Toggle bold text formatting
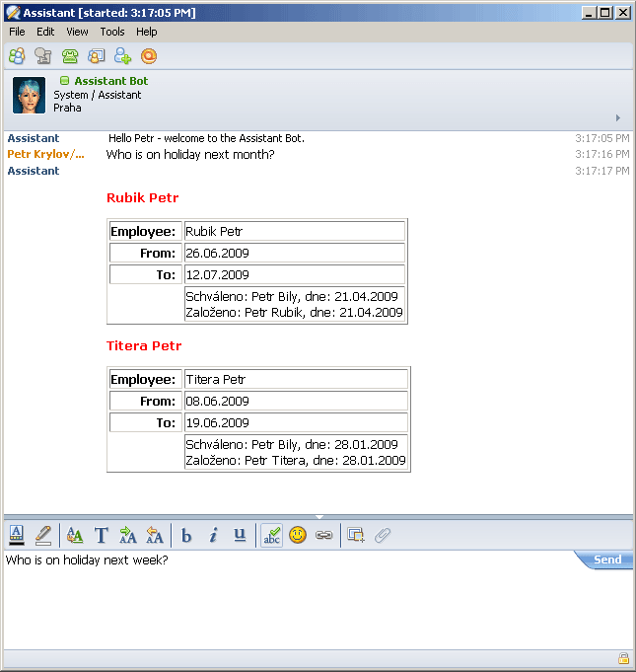The image size is (636, 672). point(186,535)
